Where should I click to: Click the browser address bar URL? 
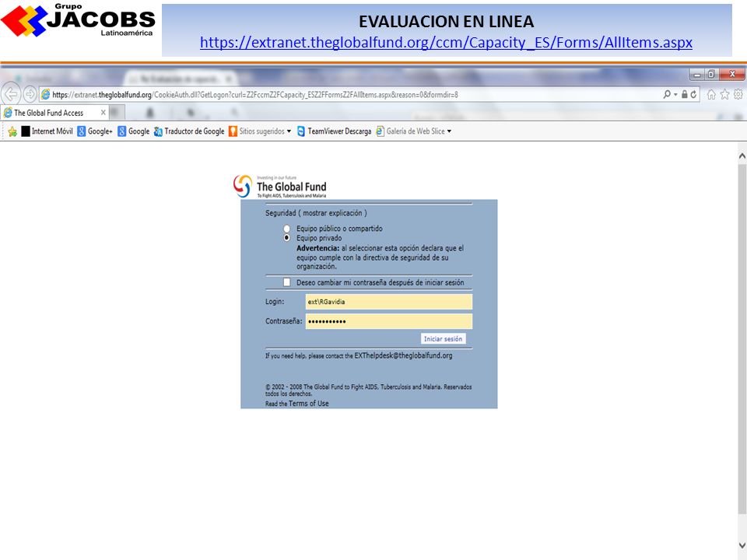255,95
